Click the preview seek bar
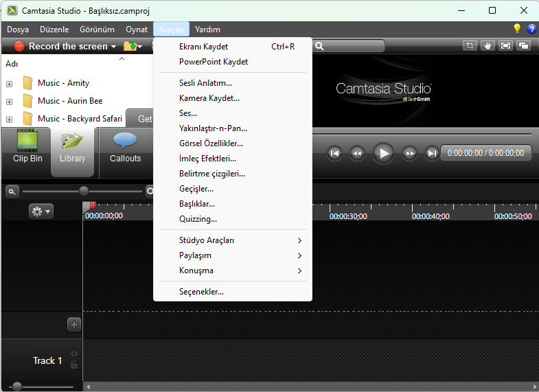This screenshot has width=539, height=392. click(x=422, y=134)
